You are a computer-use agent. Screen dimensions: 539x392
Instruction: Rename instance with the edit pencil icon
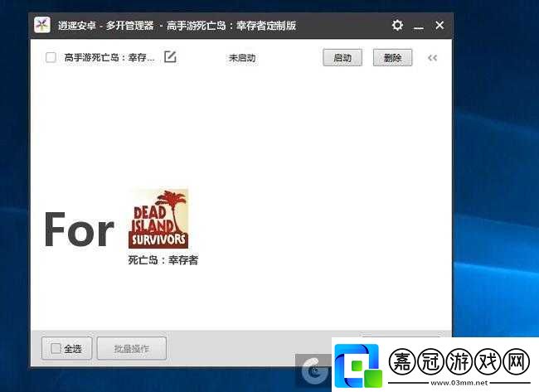coord(170,57)
